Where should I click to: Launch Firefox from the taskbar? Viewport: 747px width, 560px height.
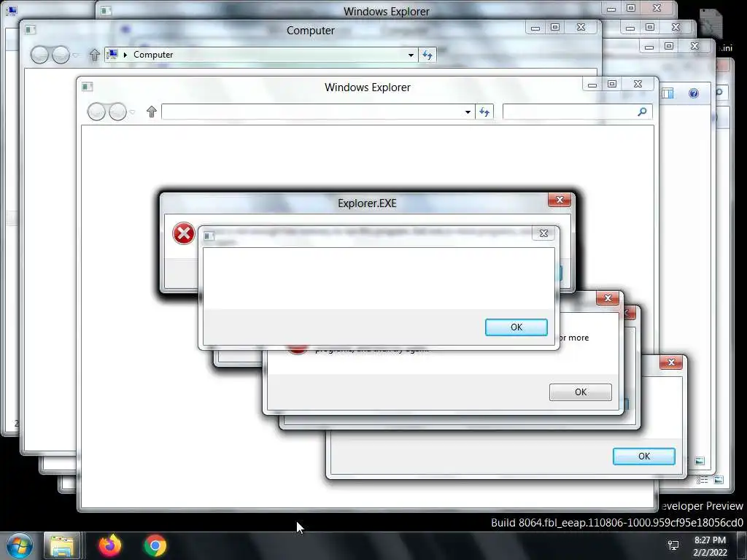110,545
